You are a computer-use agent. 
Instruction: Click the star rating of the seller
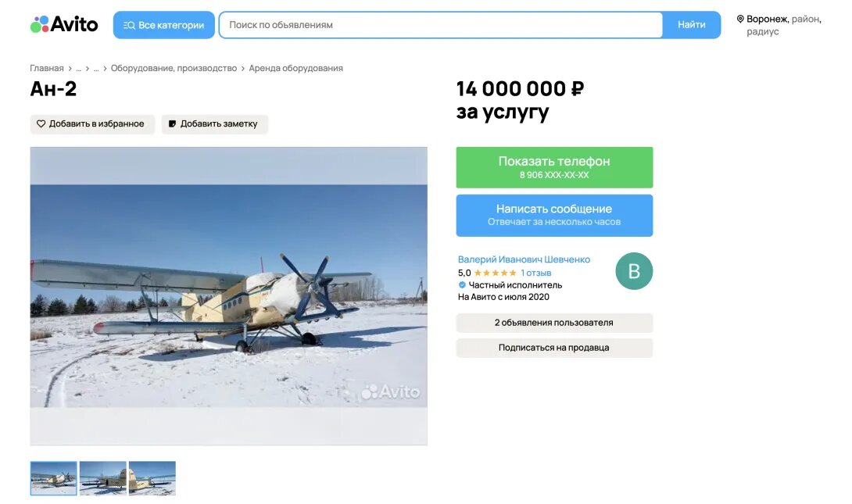click(495, 273)
